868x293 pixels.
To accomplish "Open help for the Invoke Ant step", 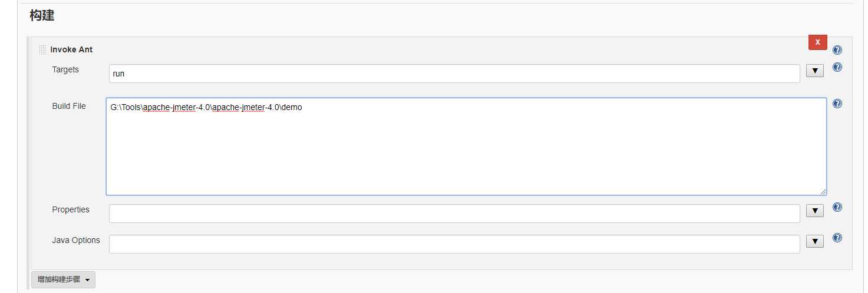I will [x=837, y=50].
